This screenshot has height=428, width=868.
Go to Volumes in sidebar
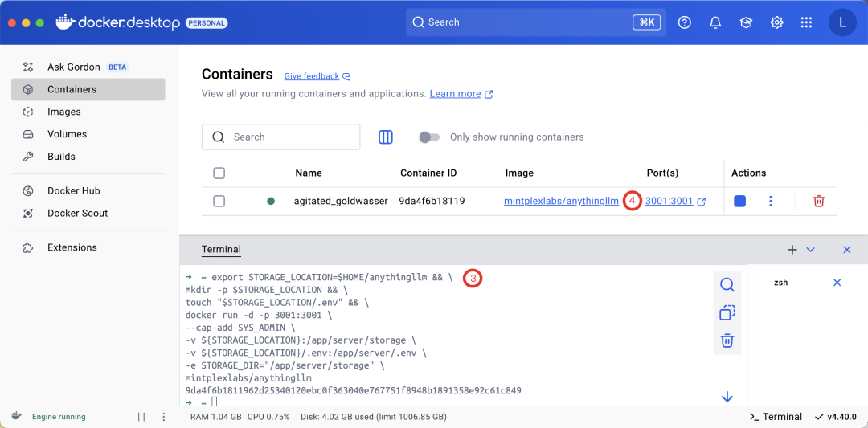click(x=88, y=134)
